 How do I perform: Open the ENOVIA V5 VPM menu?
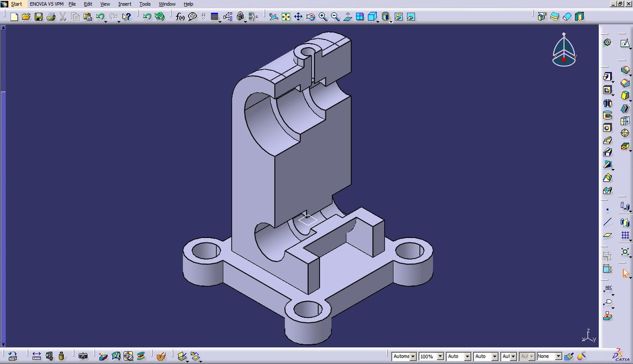click(46, 4)
